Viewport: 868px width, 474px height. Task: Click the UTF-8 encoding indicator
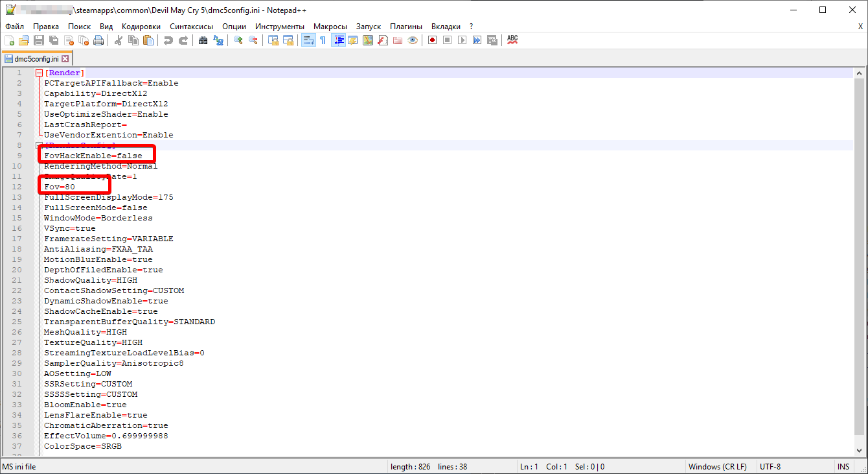pyautogui.click(x=770, y=467)
